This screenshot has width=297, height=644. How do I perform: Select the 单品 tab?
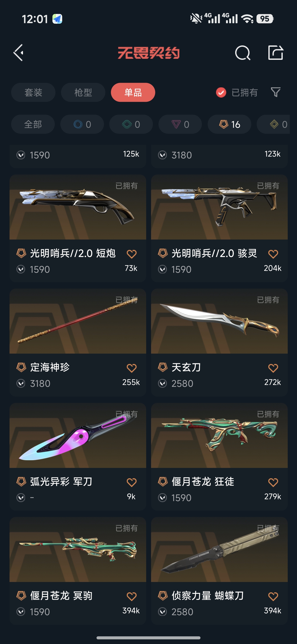133,92
